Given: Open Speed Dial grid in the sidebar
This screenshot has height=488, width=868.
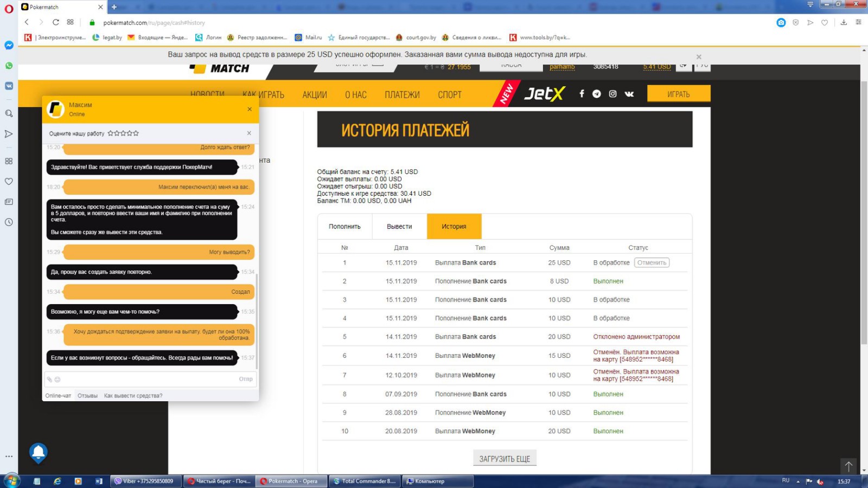Looking at the screenshot, I should (9, 161).
